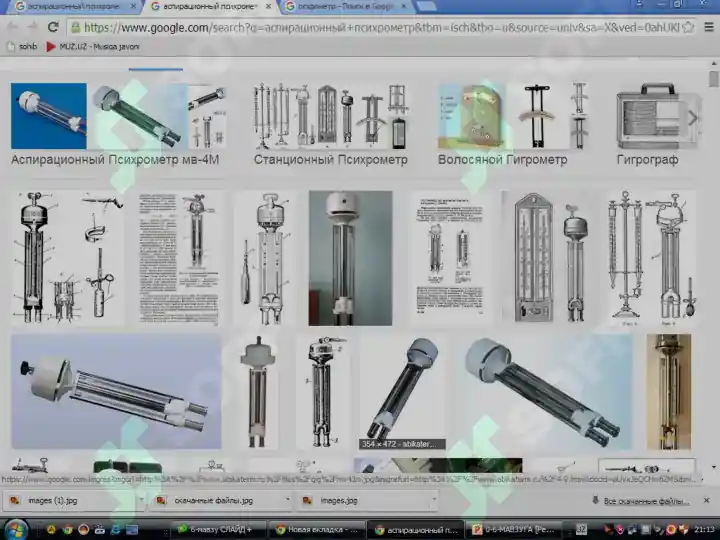The height and width of the screenshot is (540, 720).
Task: Launch Chrome from the quick launch bar
Action: (68, 530)
